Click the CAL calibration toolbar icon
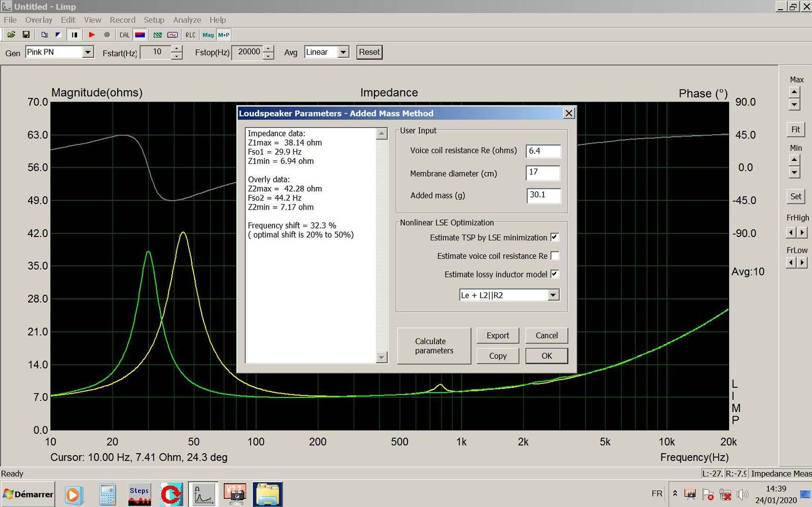The width and height of the screenshot is (812, 507). click(x=124, y=35)
